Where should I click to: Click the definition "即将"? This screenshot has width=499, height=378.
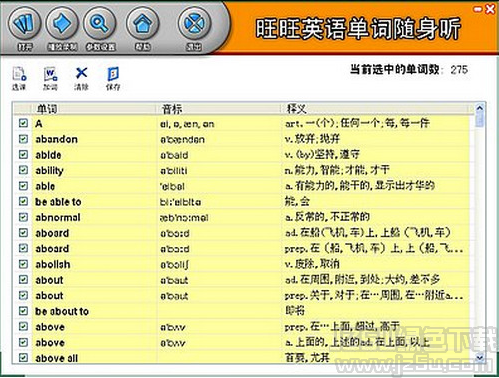(x=295, y=311)
